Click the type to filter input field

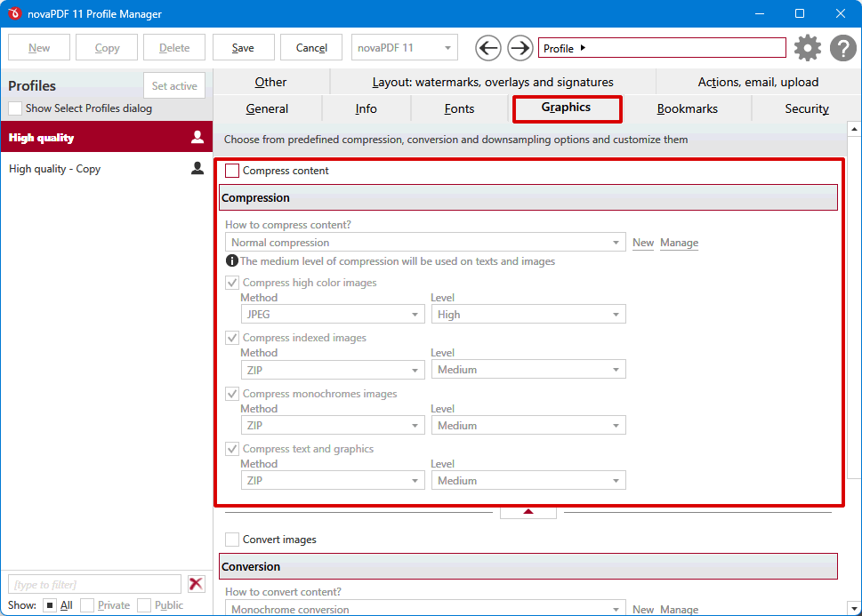94,584
